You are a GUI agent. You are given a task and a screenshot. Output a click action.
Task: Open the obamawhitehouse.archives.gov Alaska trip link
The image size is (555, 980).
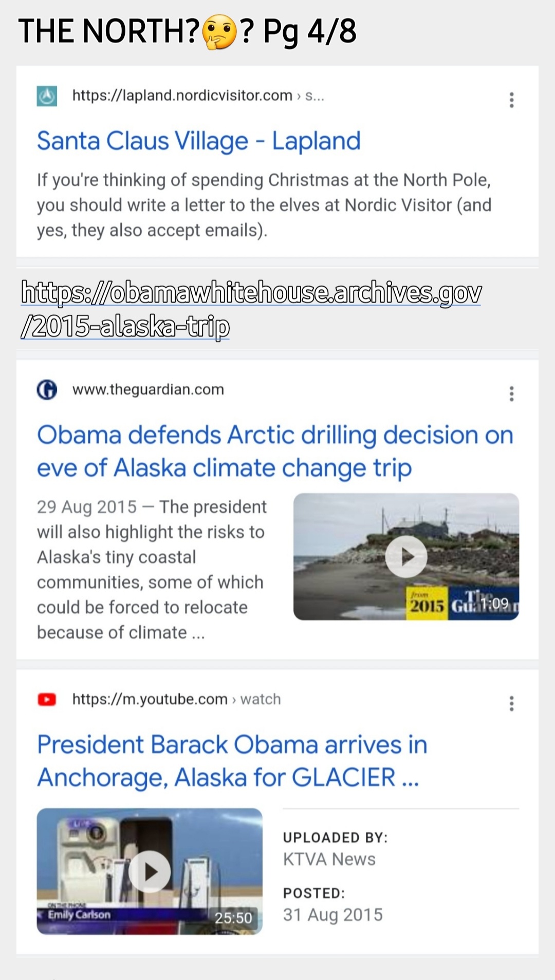(x=251, y=309)
